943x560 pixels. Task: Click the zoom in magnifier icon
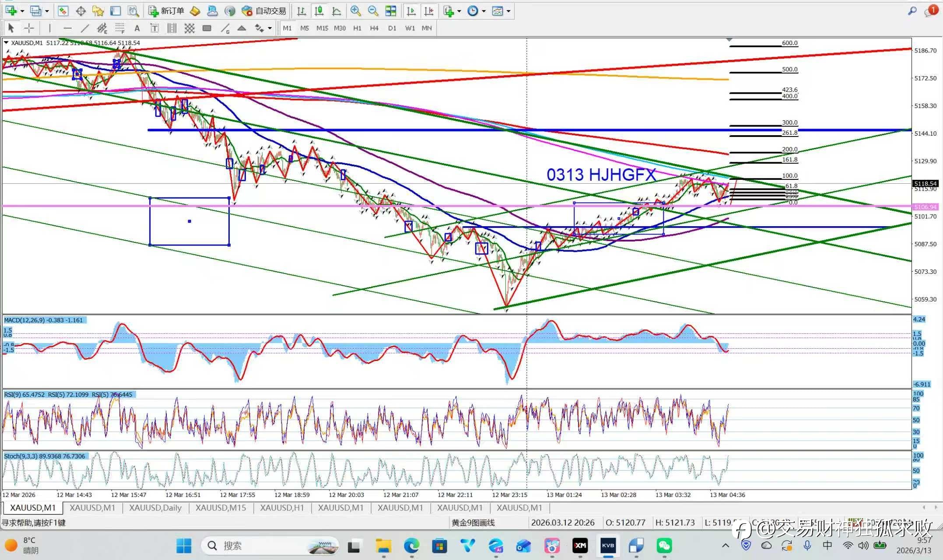355,11
